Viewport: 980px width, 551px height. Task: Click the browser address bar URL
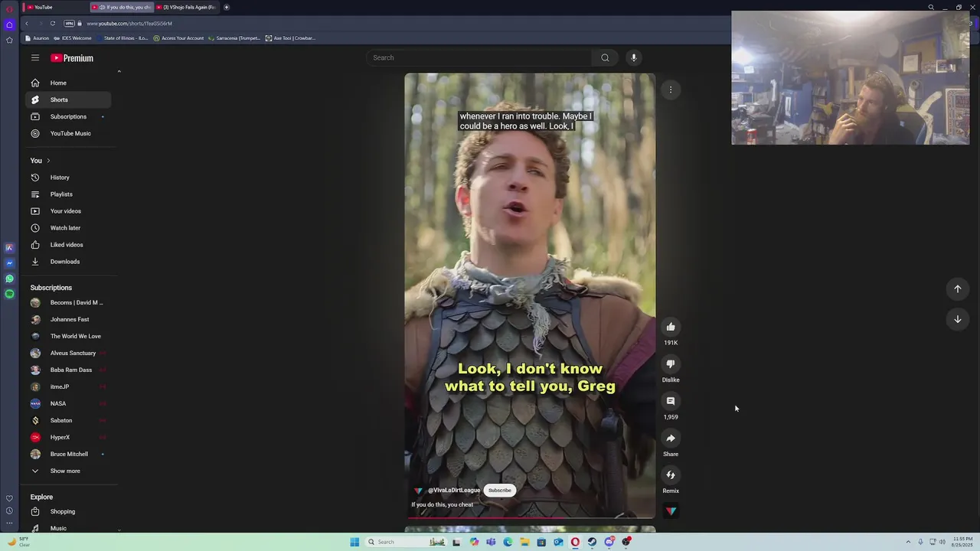pyautogui.click(x=129, y=24)
